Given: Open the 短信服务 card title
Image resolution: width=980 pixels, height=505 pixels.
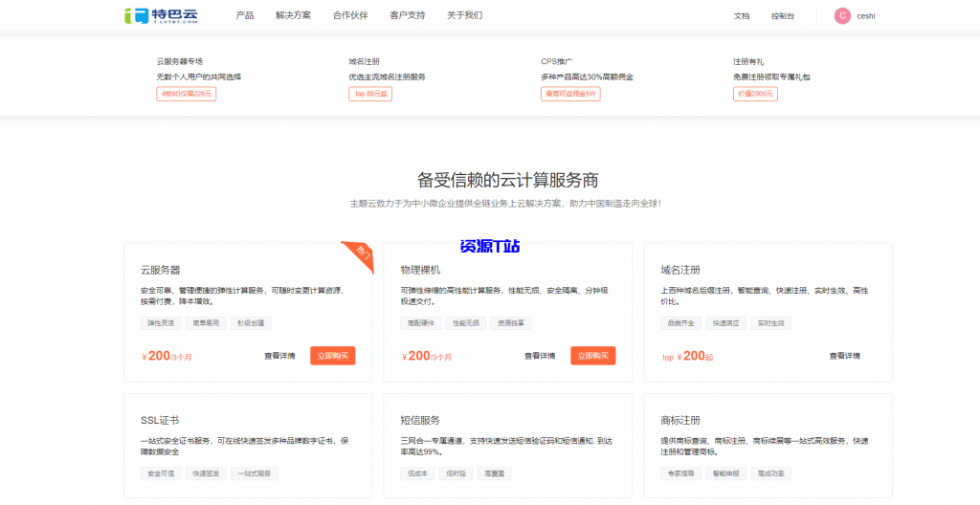Looking at the screenshot, I should 421,420.
